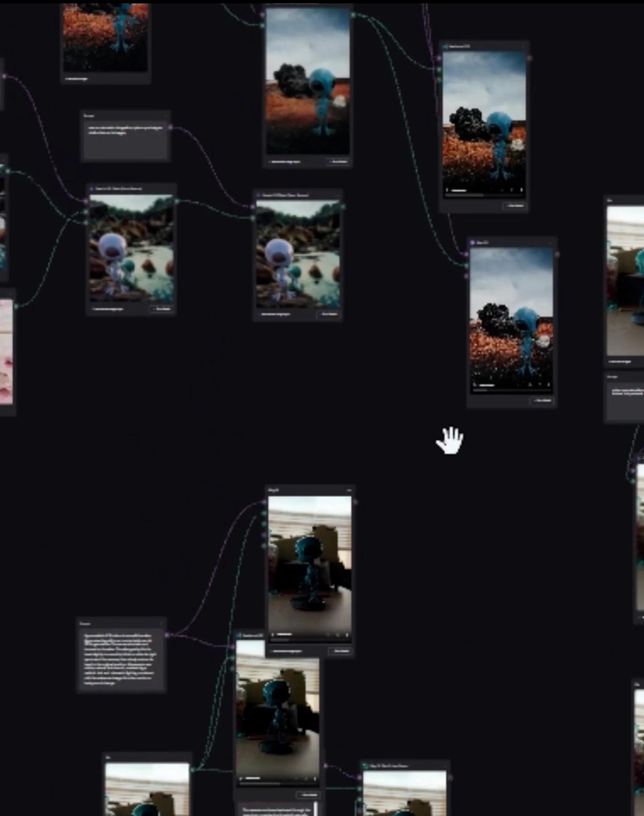
Task: Select purple input port of bottom-right office node
Action: (360, 777)
